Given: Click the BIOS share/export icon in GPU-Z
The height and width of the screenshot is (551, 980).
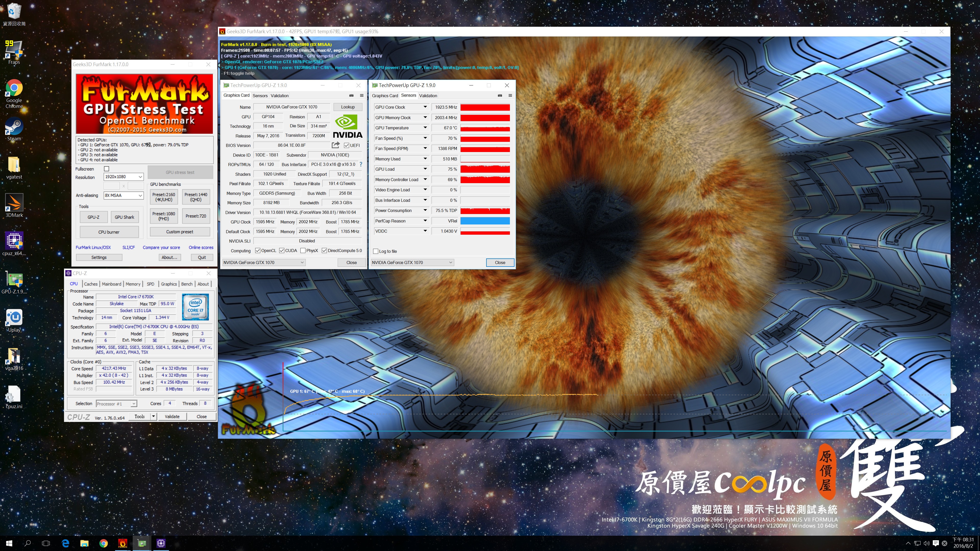Looking at the screenshot, I should [x=335, y=145].
